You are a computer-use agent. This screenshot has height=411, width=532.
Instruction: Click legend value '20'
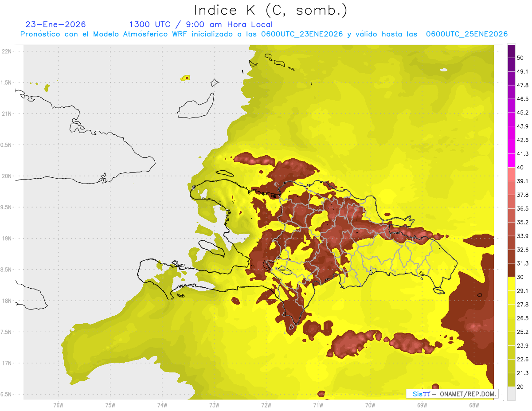coord(520,387)
